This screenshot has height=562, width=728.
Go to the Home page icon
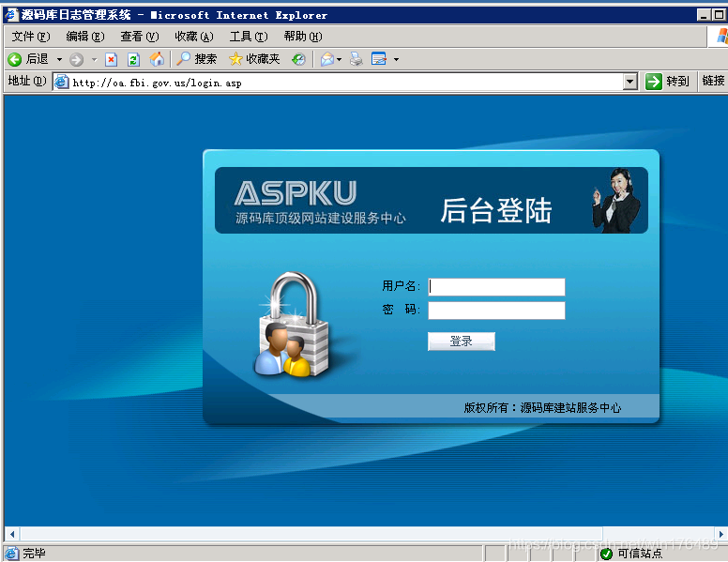pos(157,59)
